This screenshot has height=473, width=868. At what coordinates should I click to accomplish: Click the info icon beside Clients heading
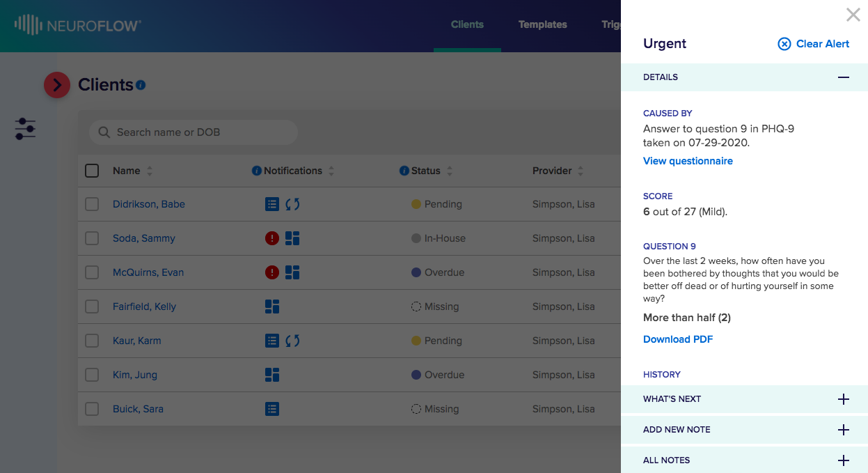pyautogui.click(x=141, y=85)
